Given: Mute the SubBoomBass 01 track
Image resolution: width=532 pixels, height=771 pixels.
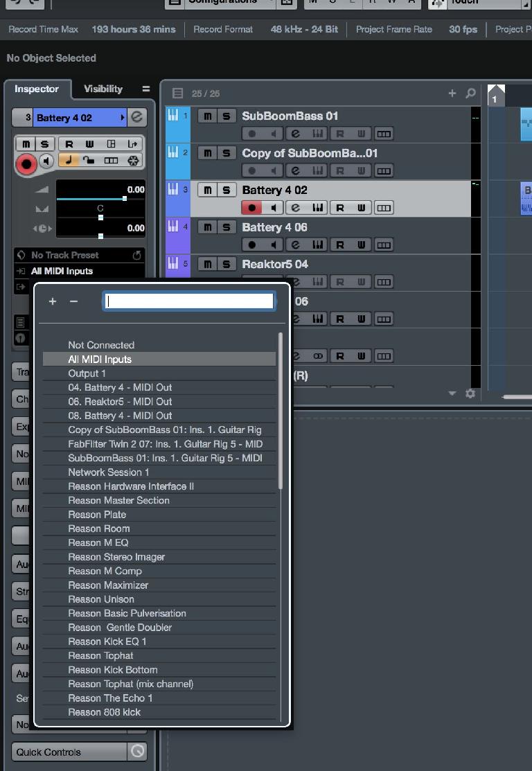Looking at the screenshot, I should coord(208,116).
